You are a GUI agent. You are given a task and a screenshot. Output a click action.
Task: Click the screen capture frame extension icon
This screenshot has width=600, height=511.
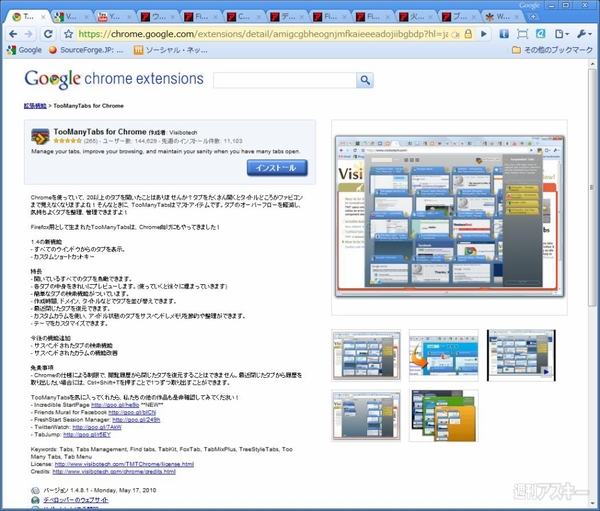[522, 34]
